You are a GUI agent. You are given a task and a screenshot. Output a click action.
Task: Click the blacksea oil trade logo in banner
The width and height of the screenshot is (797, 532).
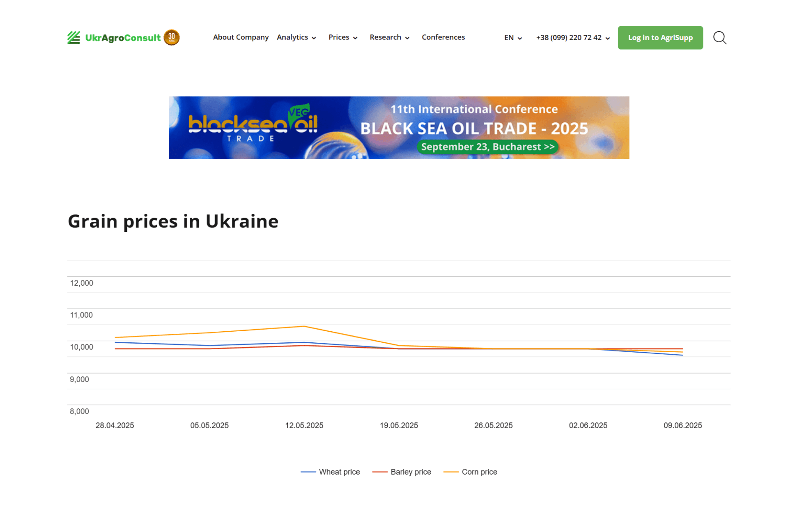point(253,123)
